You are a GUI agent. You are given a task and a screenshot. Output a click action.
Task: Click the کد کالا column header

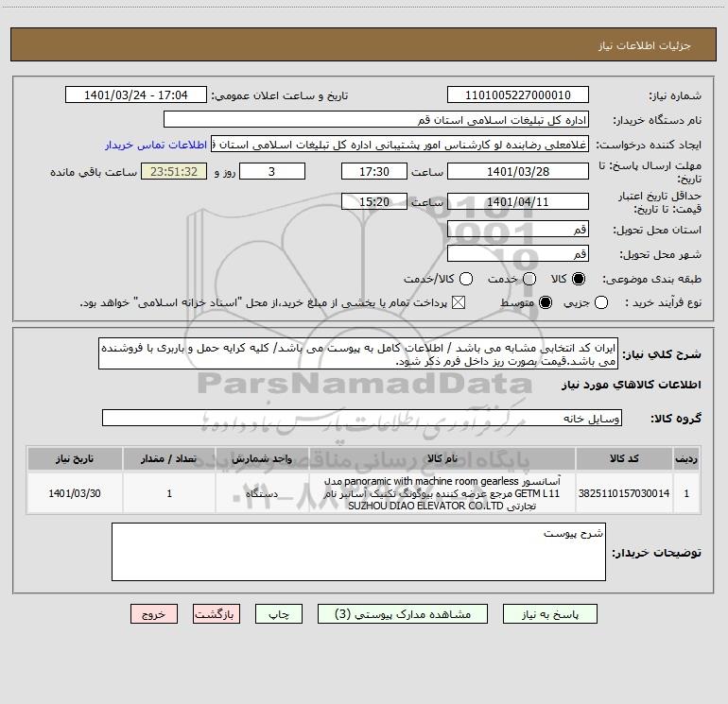coord(624,458)
